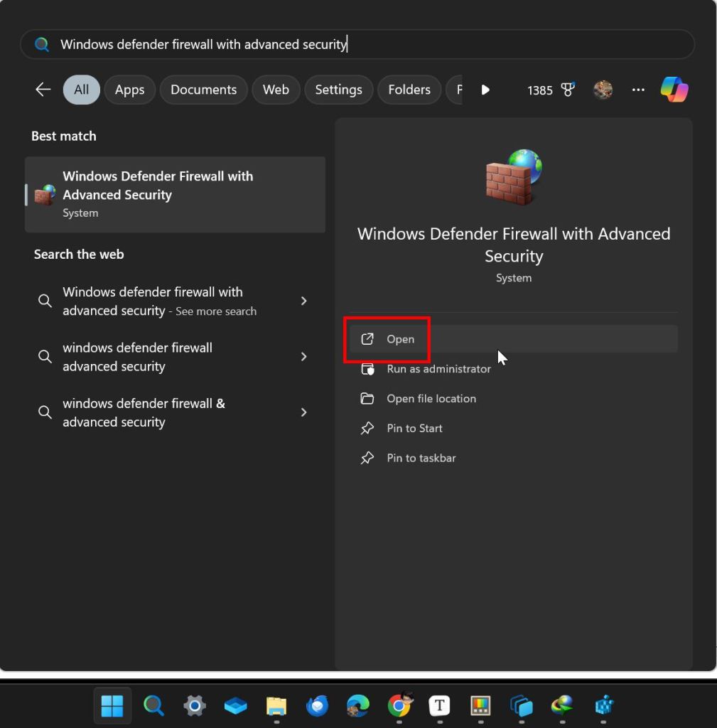This screenshot has width=717, height=728.
Task: Open Microsoft Edge from the taskbar
Action: click(358, 706)
